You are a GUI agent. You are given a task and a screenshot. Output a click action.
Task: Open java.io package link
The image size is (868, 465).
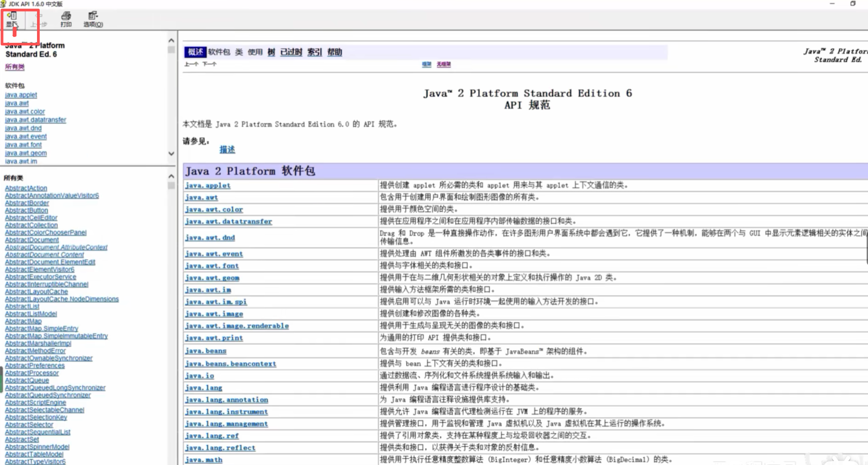pyautogui.click(x=199, y=376)
